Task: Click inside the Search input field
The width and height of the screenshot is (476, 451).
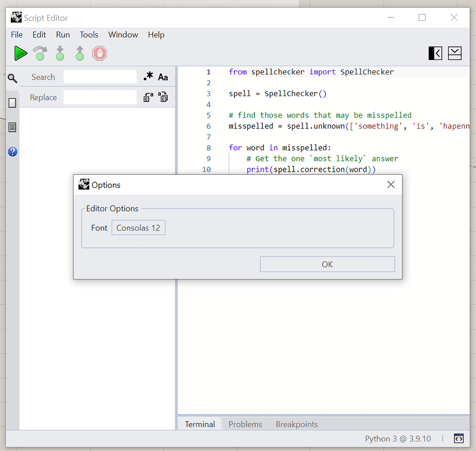Action: 100,77
